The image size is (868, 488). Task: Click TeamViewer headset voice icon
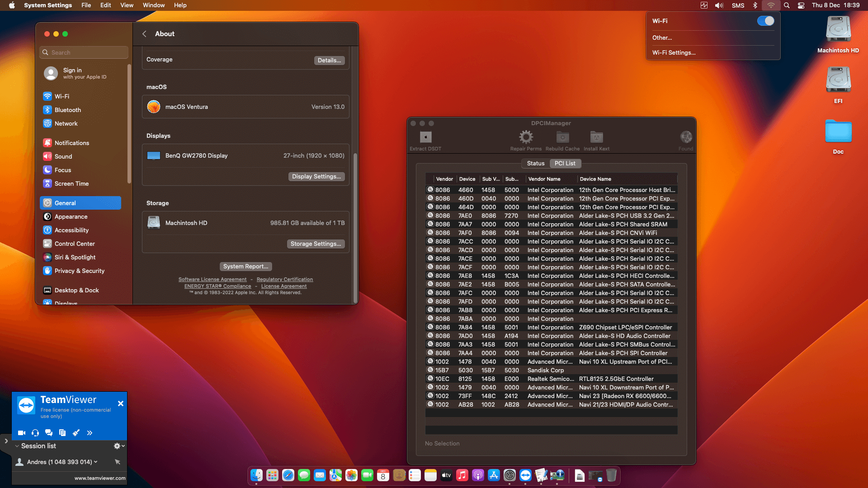(x=35, y=433)
